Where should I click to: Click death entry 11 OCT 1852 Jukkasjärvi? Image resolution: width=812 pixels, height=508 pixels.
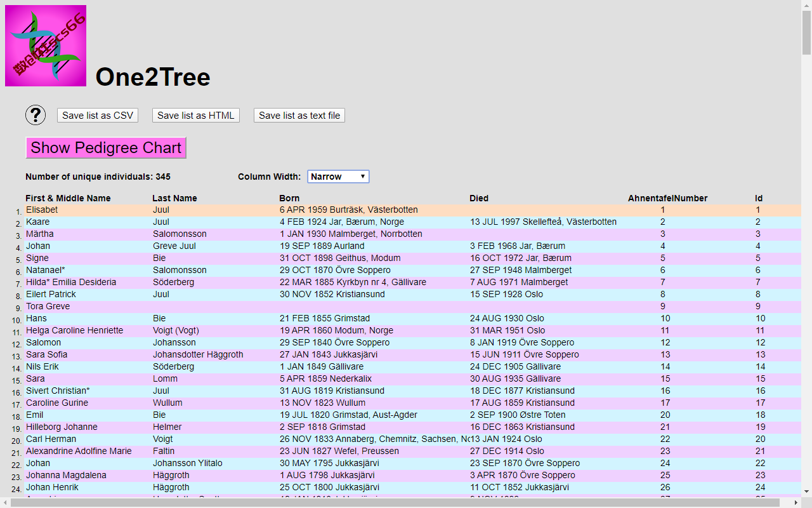click(520, 487)
